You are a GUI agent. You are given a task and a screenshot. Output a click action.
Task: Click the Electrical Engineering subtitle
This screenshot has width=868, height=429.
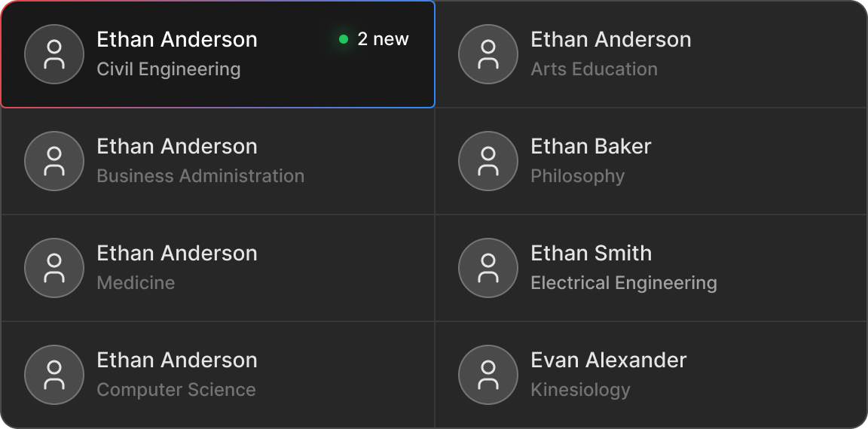(623, 283)
